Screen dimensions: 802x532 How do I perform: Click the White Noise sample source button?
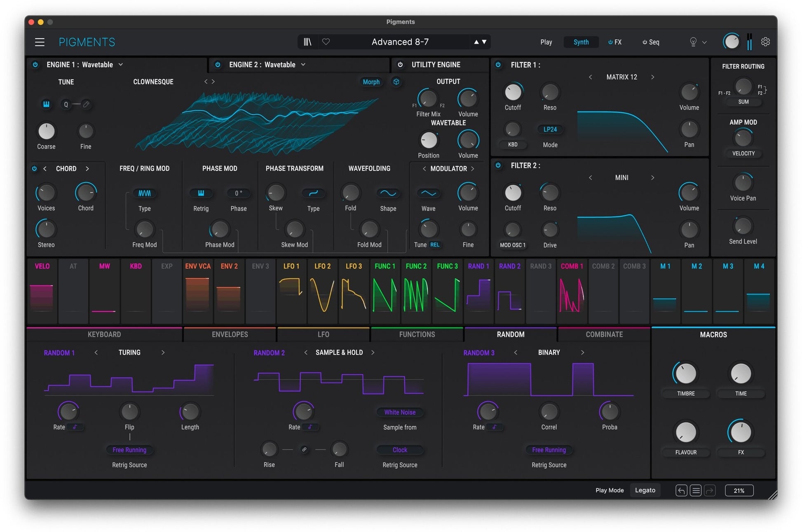pos(400,413)
